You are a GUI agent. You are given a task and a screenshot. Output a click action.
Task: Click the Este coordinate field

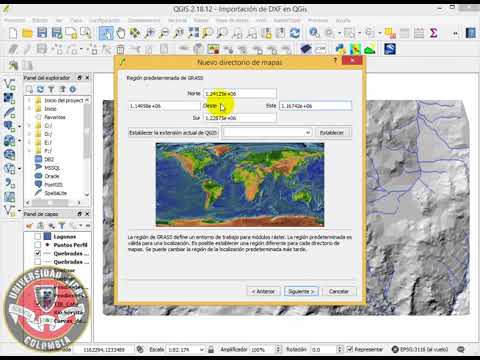[315, 106]
